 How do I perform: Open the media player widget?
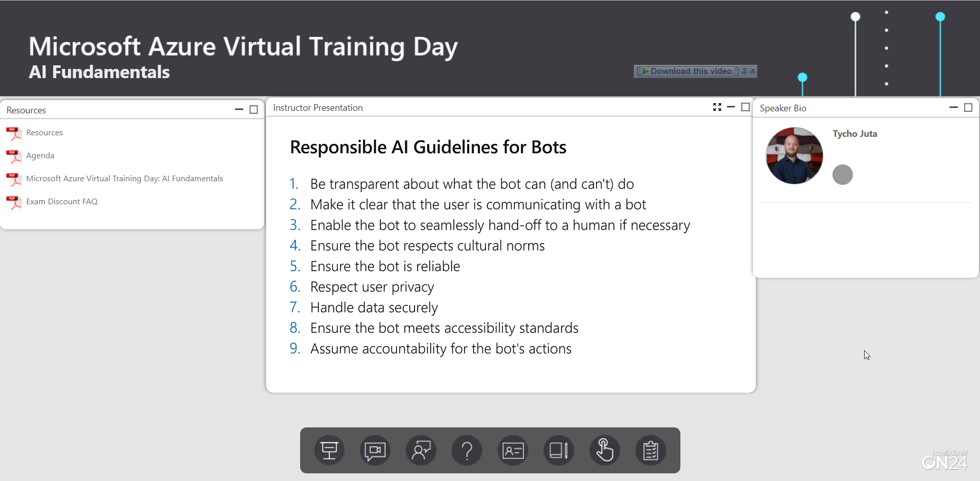329,450
